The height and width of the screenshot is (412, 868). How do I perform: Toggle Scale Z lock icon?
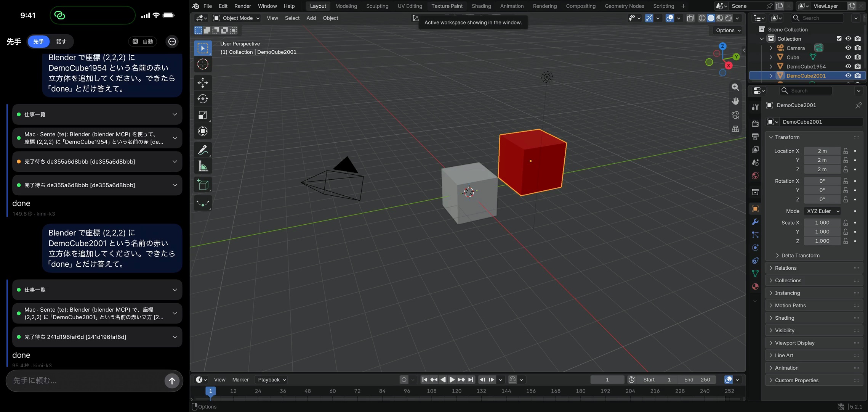tap(846, 241)
